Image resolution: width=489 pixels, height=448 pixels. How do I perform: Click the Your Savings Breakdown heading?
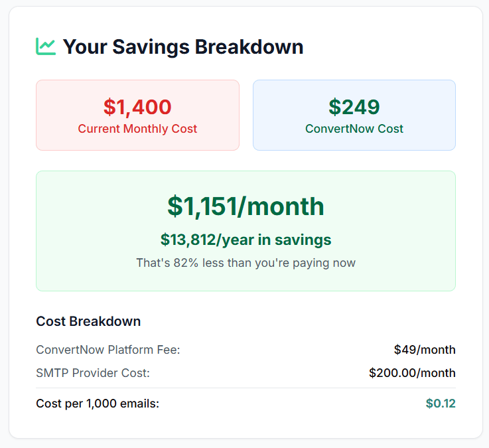pos(183,47)
